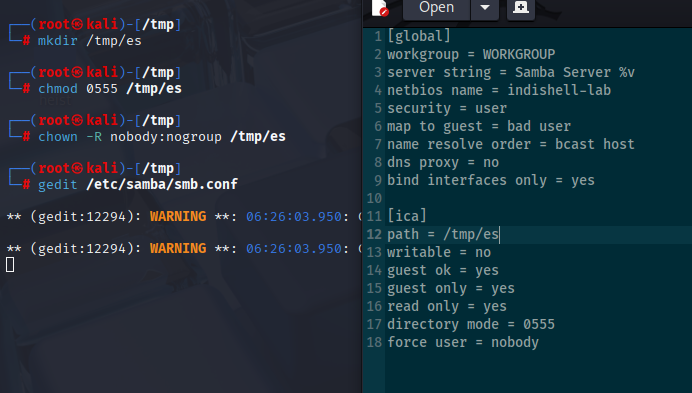Click the gedit document icon at top left
692x393 pixels.
pyautogui.click(x=380, y=8)
